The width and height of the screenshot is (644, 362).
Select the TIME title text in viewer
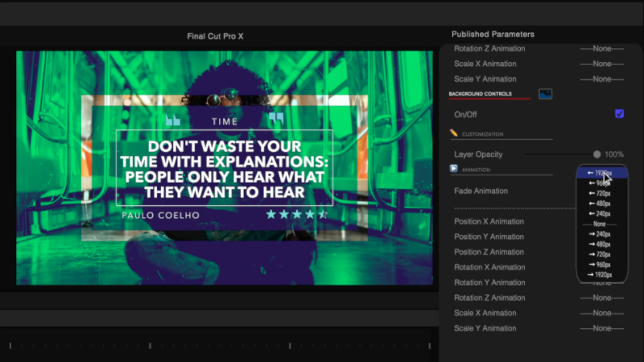225,121
